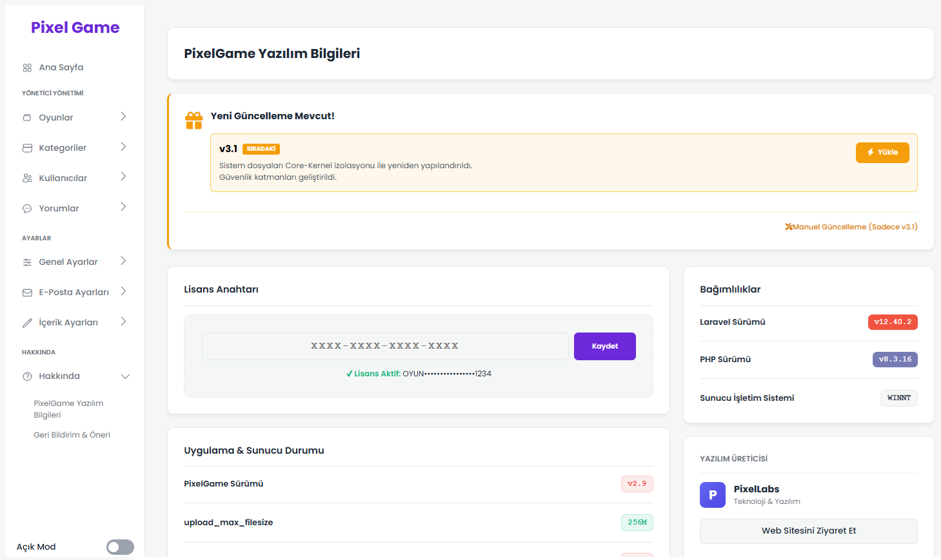Open Ana Sayfa from sidebar

point(61,68)
